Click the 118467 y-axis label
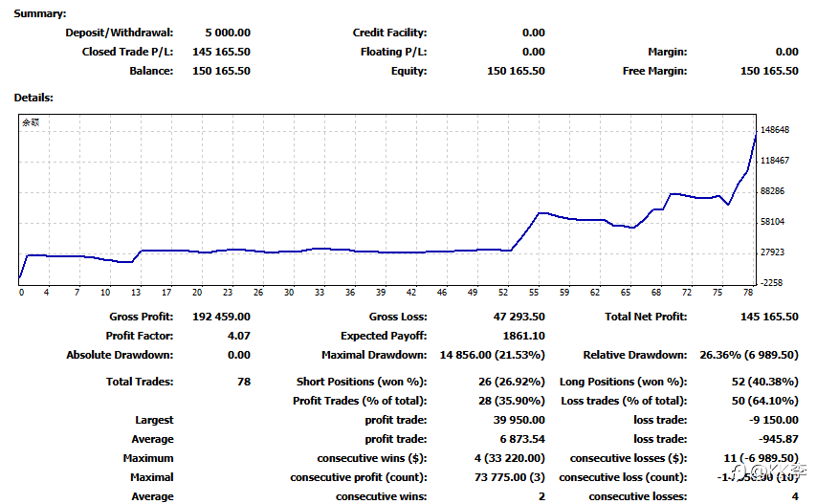Viewport: 817px width, 504px height. click(x=775, y=161)
